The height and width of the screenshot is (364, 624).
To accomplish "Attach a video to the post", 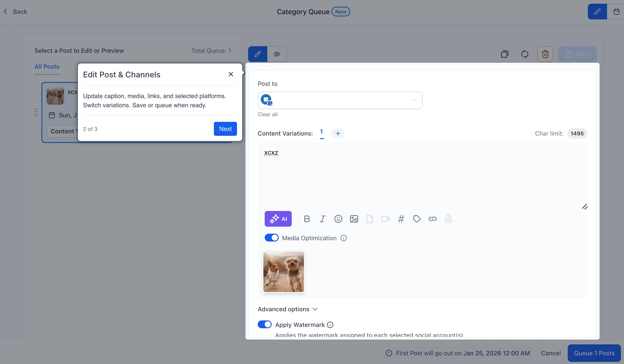I will tap(385, 219).
